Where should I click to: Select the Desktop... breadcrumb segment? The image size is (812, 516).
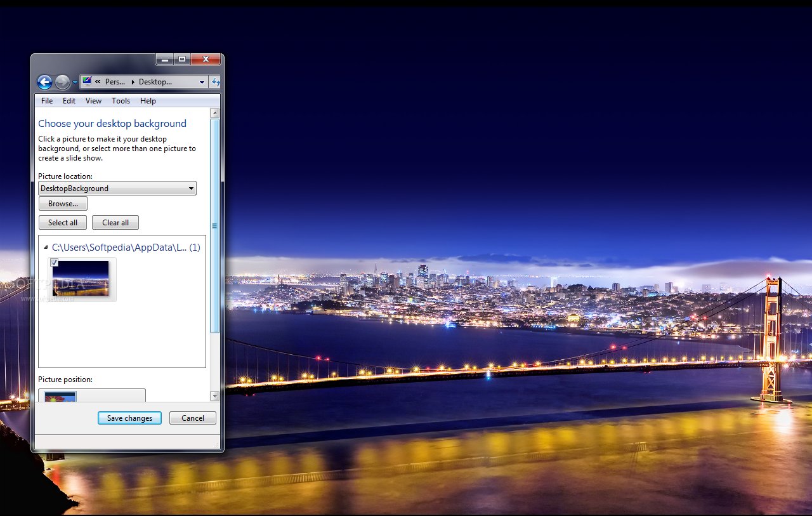155,82
